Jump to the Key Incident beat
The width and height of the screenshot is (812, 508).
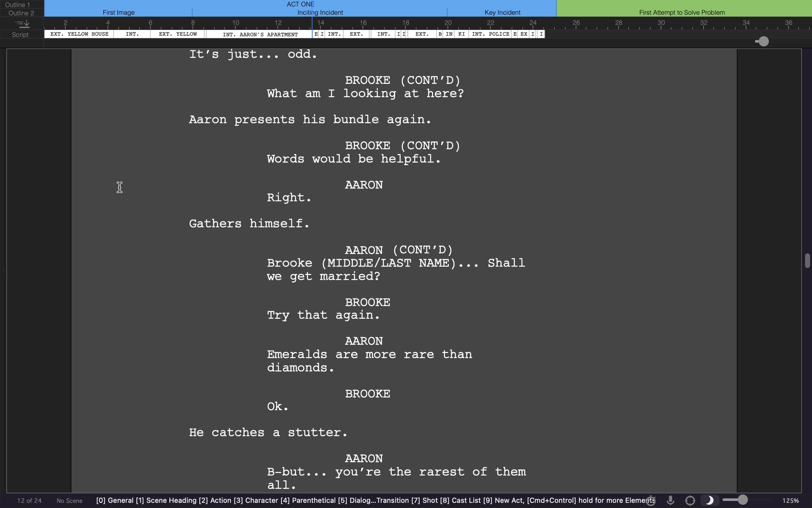coord(502,12)
